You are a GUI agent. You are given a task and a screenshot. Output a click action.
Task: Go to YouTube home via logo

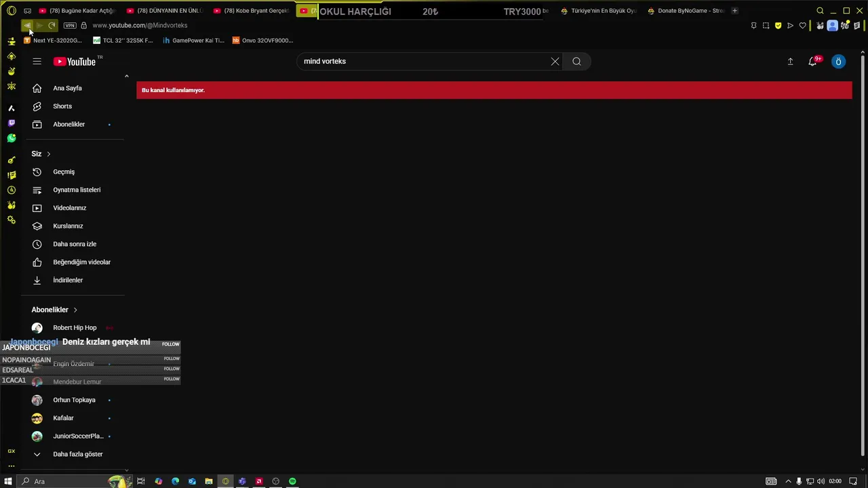point(75,62)
